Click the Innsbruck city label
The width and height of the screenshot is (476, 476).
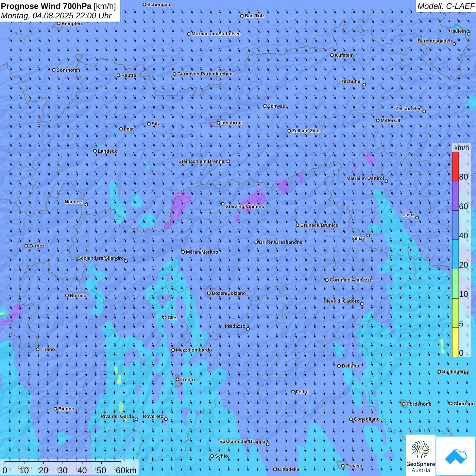tap(233, 123)
